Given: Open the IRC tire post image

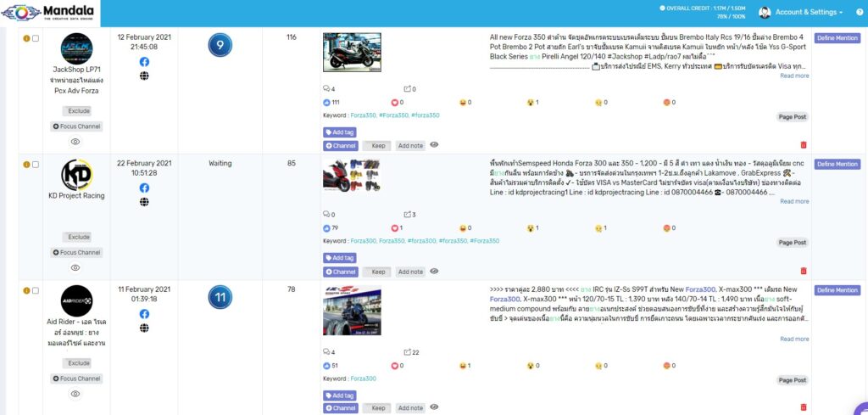Looking at the screenshot, I should 352,311.
